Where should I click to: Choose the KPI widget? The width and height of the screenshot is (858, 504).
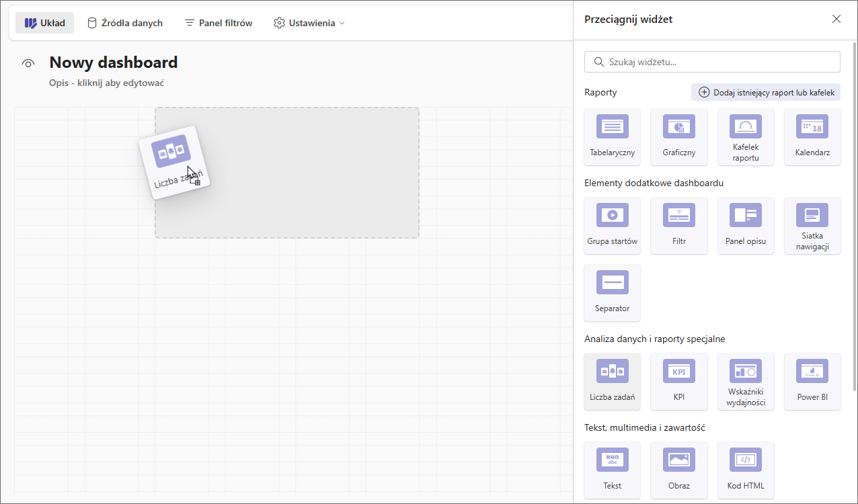(678, 382)
